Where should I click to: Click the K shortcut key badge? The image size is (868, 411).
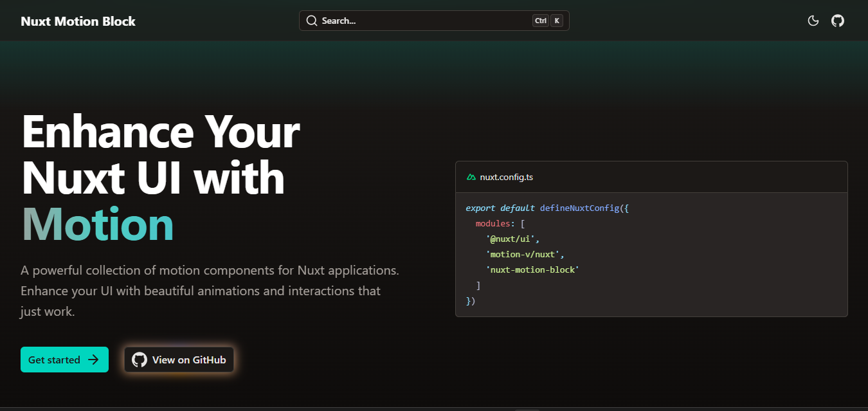coord(557,21)
